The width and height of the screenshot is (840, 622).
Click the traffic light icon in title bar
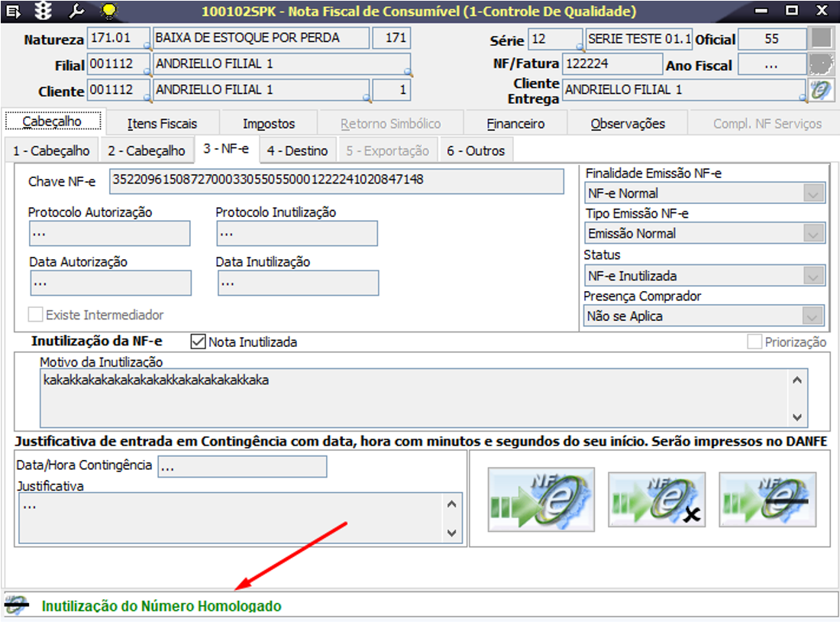[x=44, y=11]
